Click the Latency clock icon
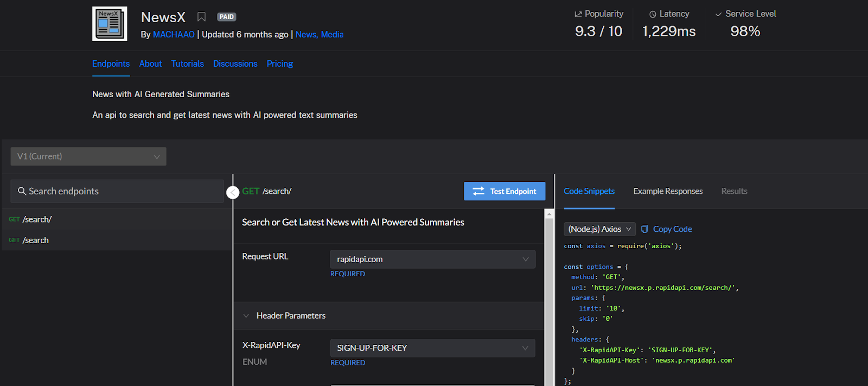This screenshot has width=868, height=386. tap(653, 14)
